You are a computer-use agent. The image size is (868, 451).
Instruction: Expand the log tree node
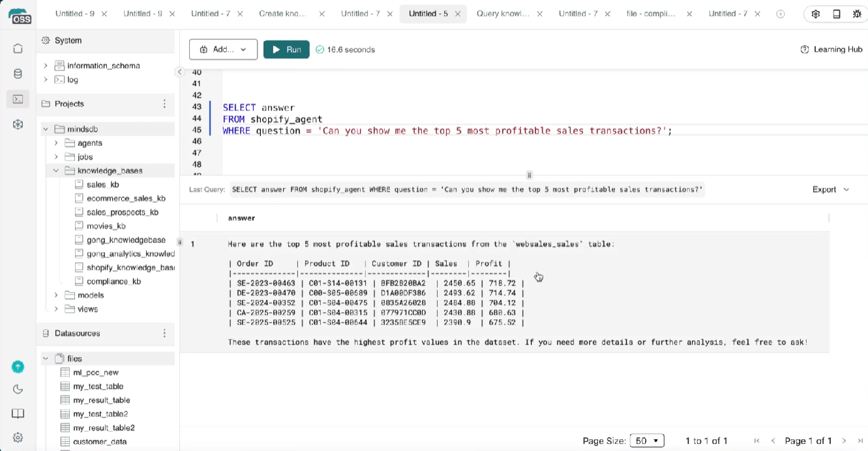pyautogui.click(x=46, y=80)
